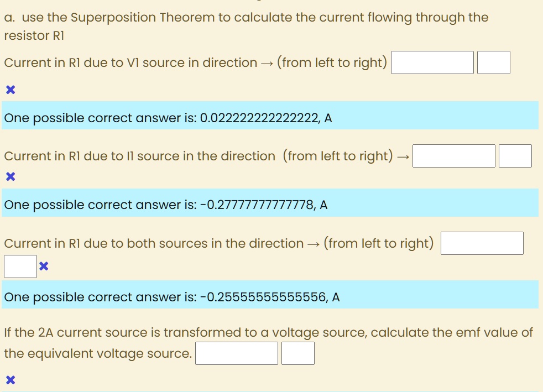Click the emf value answer field
This screenshot has width=543, height=392.
(236, 353)
